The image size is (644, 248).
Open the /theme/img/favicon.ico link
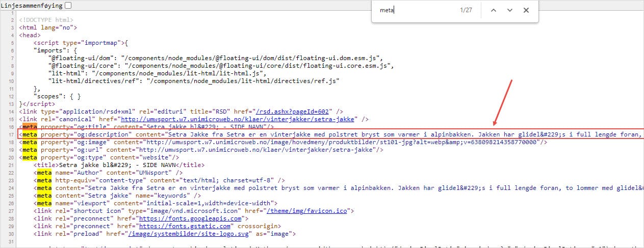coord(311,210)
